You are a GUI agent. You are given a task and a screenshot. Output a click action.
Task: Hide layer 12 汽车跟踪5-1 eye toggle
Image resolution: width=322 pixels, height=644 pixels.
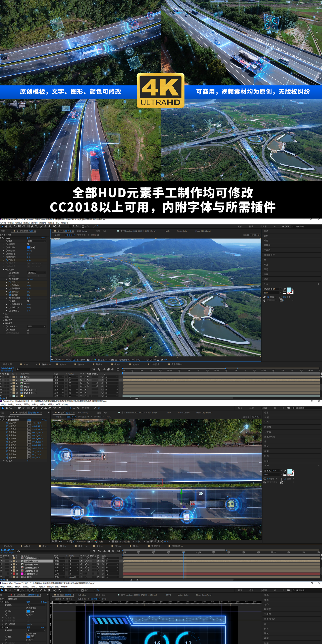click(x=1, y=393)
